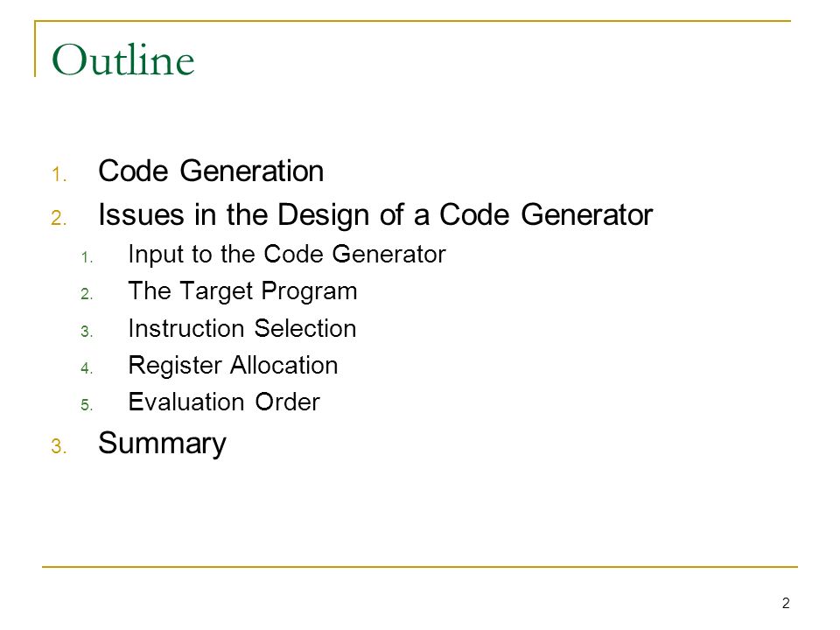
Task: Click the slide number 2 in the corner
Action: tap(786, 603)
